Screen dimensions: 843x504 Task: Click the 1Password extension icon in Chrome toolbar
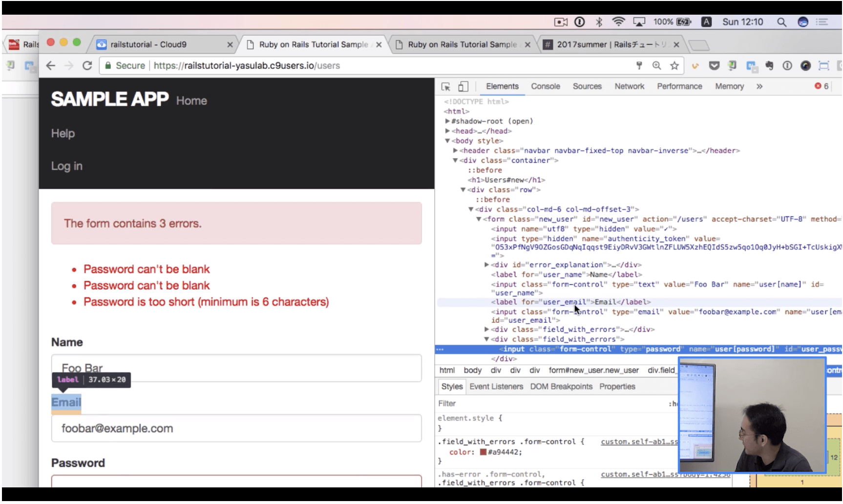(787, 65)
